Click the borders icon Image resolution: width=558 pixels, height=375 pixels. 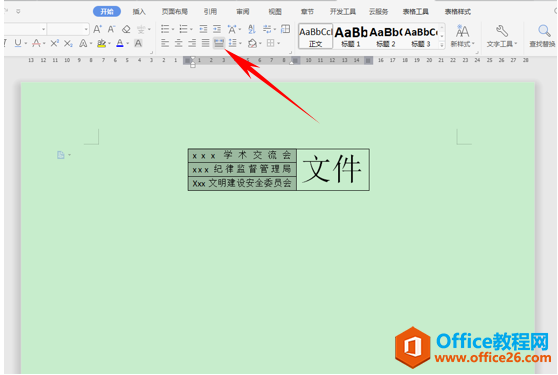pos(271,43)
